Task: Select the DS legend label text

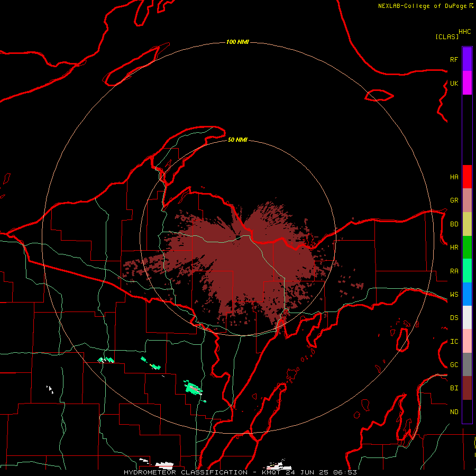Action: (454, 318)
